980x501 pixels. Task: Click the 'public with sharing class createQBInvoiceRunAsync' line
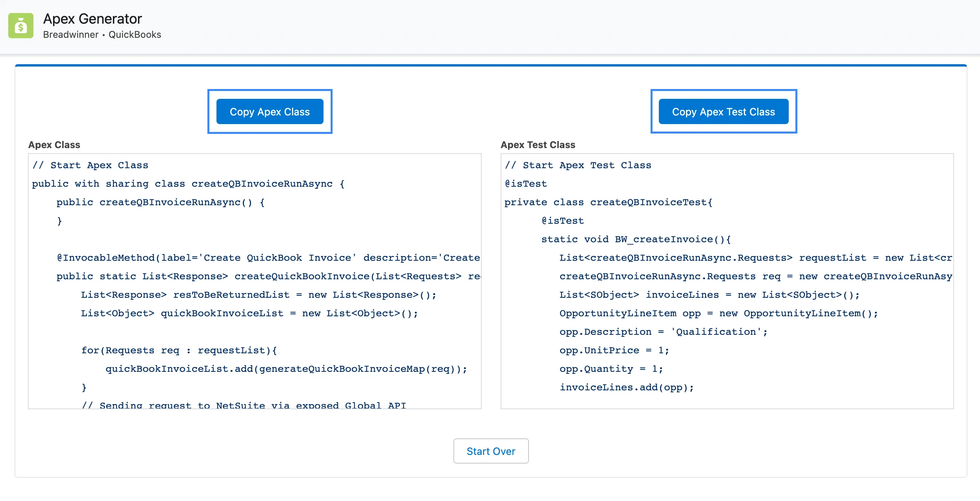point(188,184)
